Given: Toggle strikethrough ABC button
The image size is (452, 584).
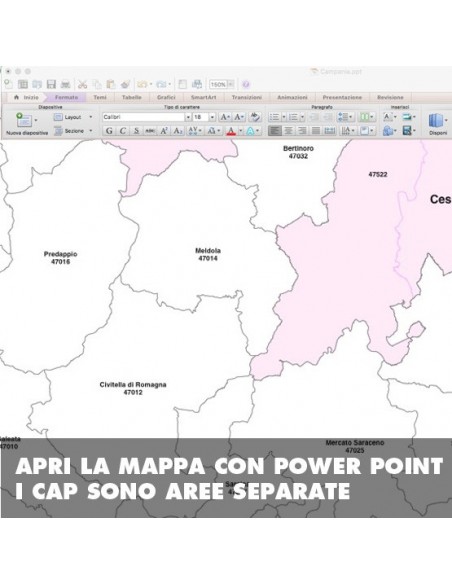Looking at the screenshot, I should 150,131.
